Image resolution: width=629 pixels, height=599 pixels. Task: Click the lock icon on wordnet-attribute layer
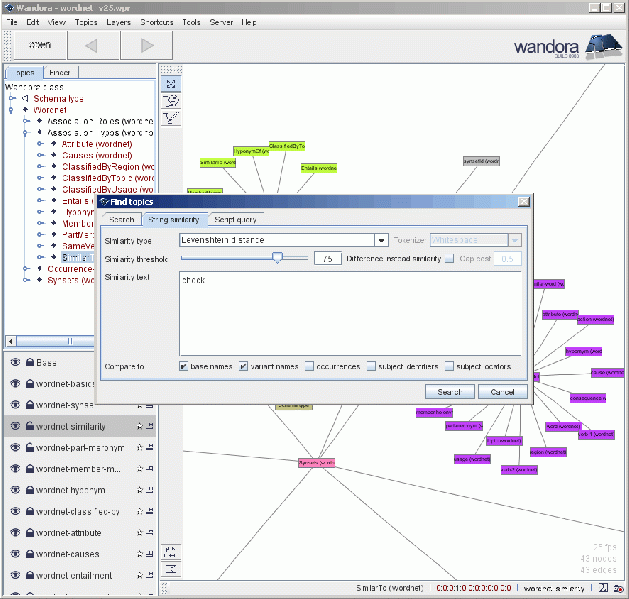[x=31, y=533]
